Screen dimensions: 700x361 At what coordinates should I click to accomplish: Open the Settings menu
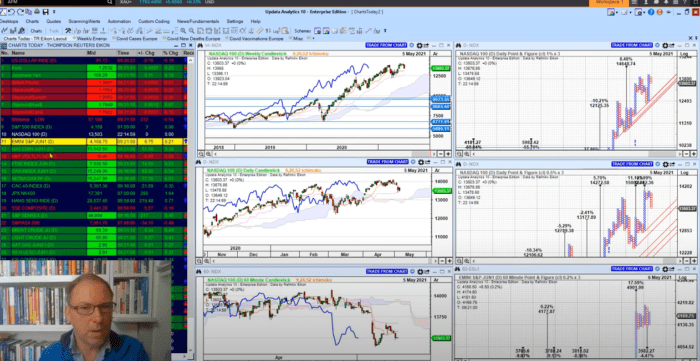coord(235,21)
